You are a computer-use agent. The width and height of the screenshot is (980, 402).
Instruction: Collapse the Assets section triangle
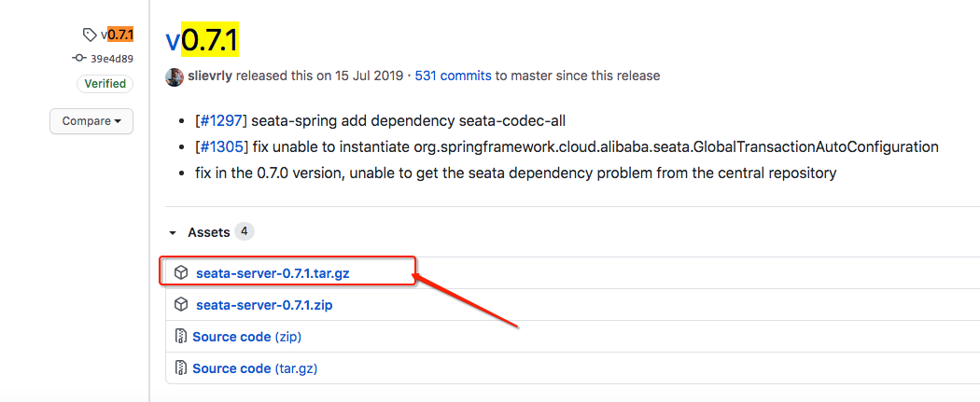(x=173, y=232)
